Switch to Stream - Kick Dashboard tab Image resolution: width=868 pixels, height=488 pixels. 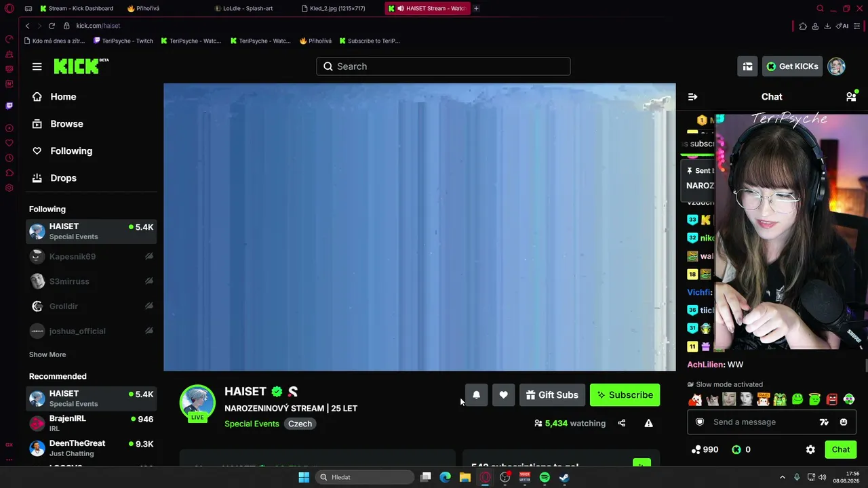(78, 8)
